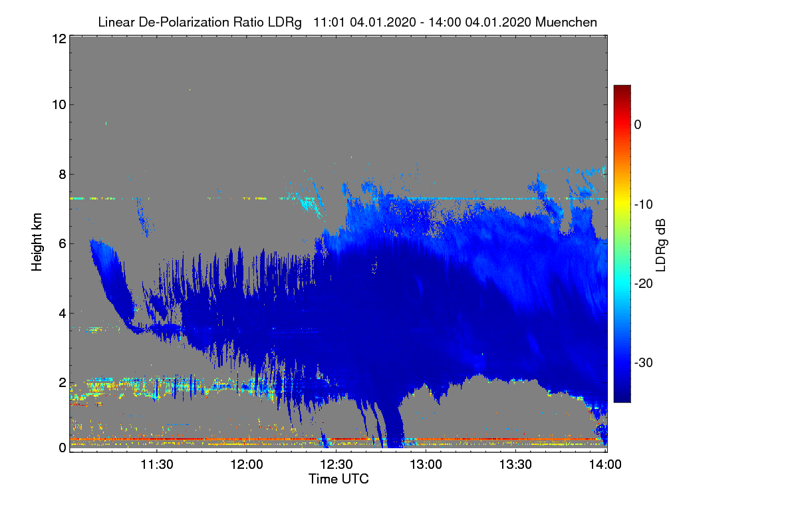Click the "Time UTC" axis label
Image resolution: width=798 pixels, height=532 pixels.
click(x=338, y=479)
